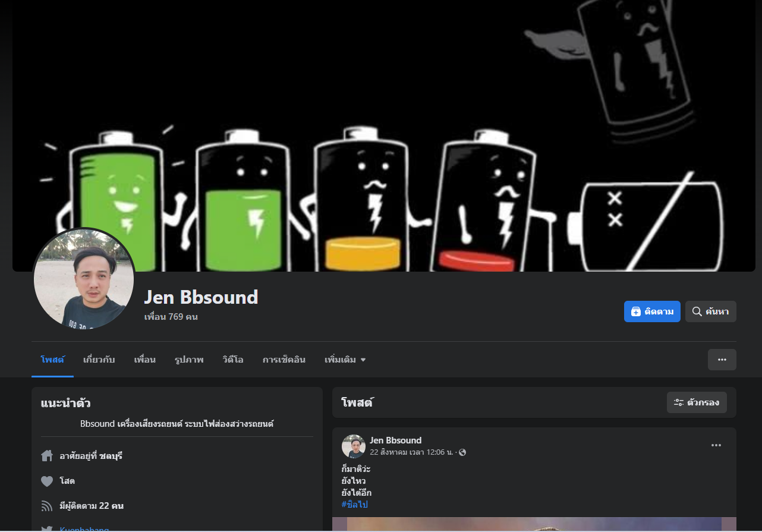Click the post text ก็มาดิวะ
This screenshot has width=762, height=532.
356,469
